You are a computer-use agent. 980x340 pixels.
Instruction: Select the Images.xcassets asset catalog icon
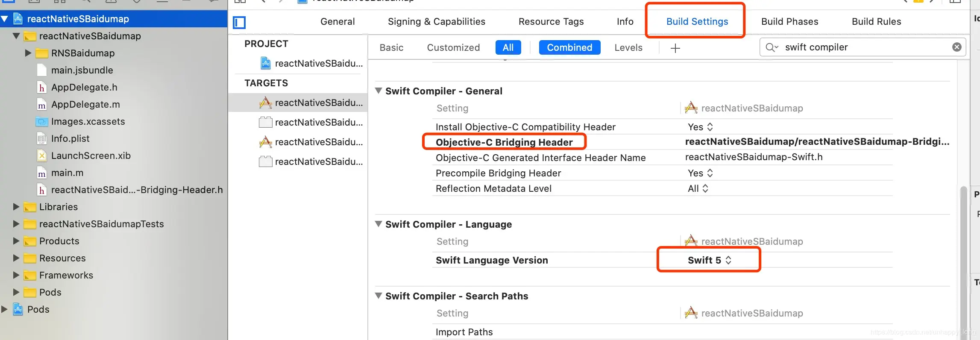42,122
